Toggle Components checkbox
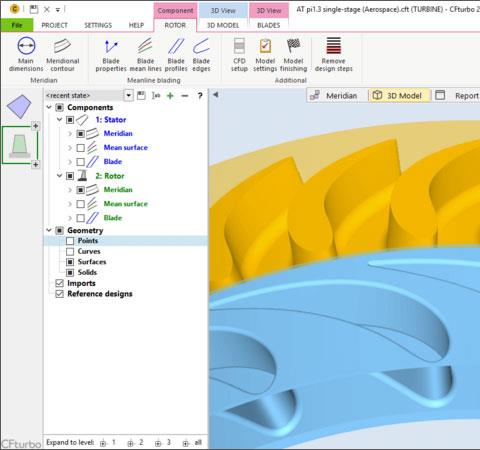 coord(59,107)
